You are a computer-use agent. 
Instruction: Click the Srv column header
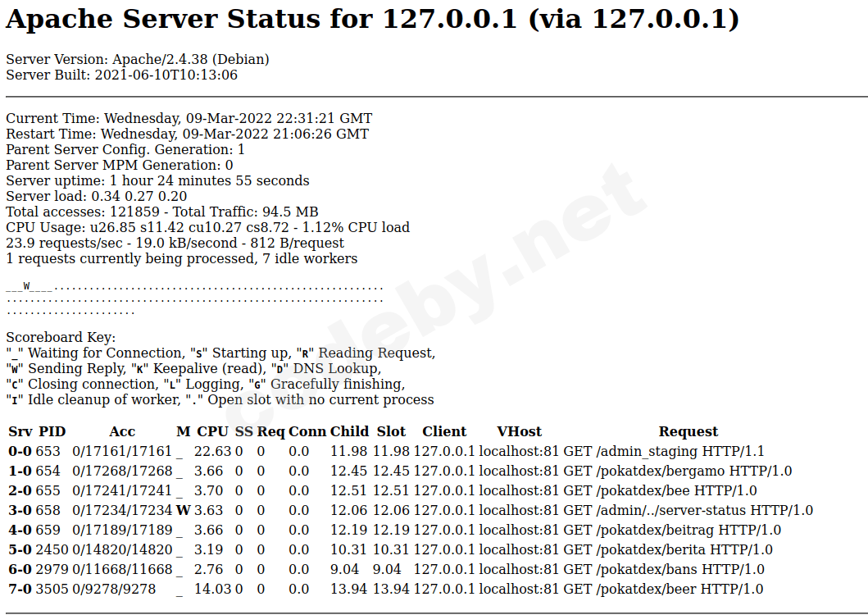(x=20, y=431)
